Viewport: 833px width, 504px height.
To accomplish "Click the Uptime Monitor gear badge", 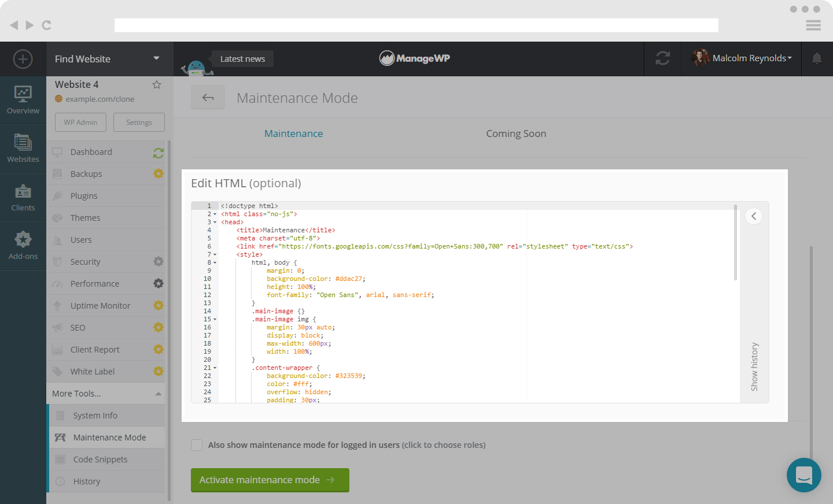I will point(159,305).
